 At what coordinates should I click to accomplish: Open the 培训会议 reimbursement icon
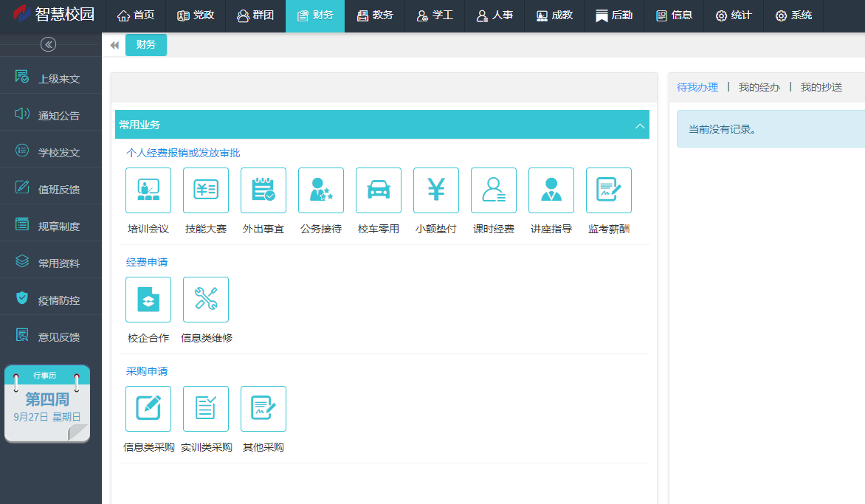(148, 190)
